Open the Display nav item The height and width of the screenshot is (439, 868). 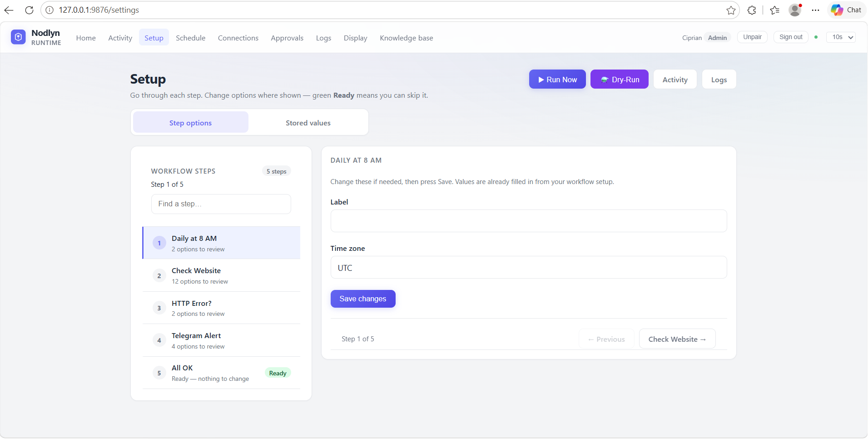(355, 38)
